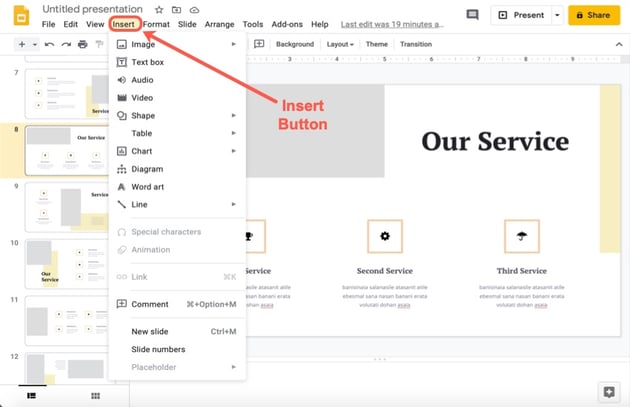630x407 pixels.
Task: Click the redo arrow in toolbar
Action: [x=66, y=44]
